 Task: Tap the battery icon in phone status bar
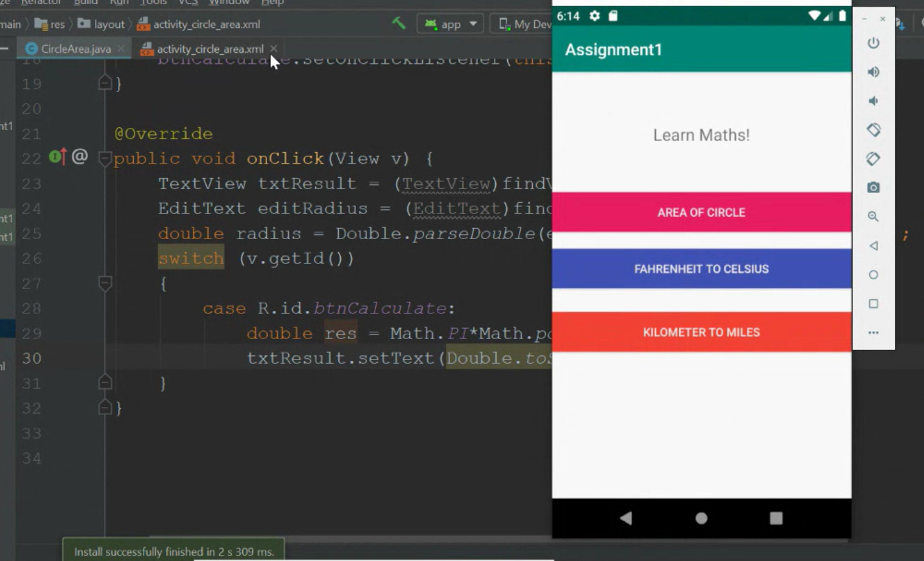(x=842, y=16)
